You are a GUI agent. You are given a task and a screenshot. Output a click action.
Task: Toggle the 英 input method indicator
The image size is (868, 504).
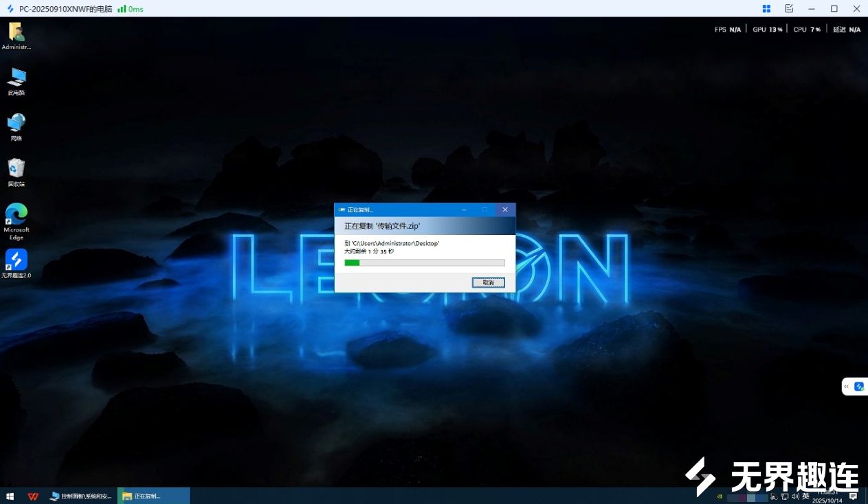pos(805,496)
